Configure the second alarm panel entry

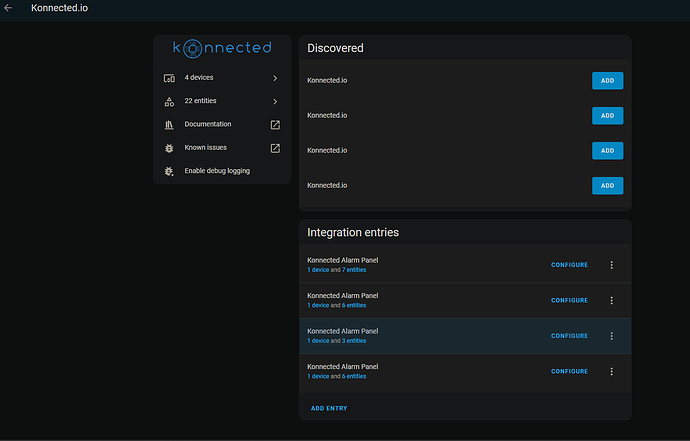(569, 301)
